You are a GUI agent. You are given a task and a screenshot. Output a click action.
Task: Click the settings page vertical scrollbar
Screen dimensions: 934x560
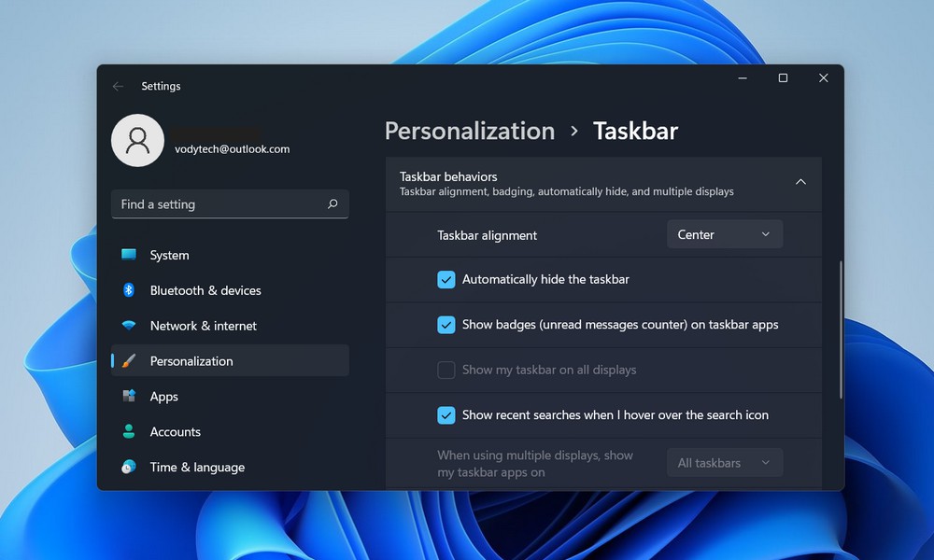pos(842,329)
